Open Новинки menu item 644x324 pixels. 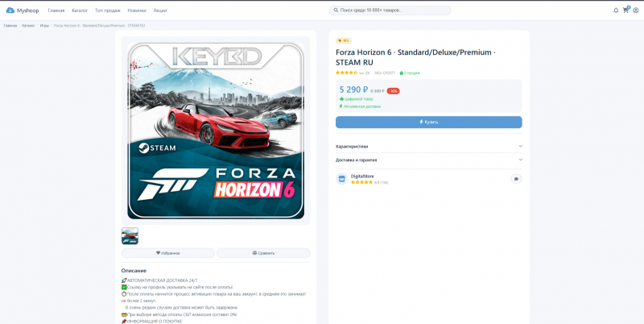pos(137,10)
